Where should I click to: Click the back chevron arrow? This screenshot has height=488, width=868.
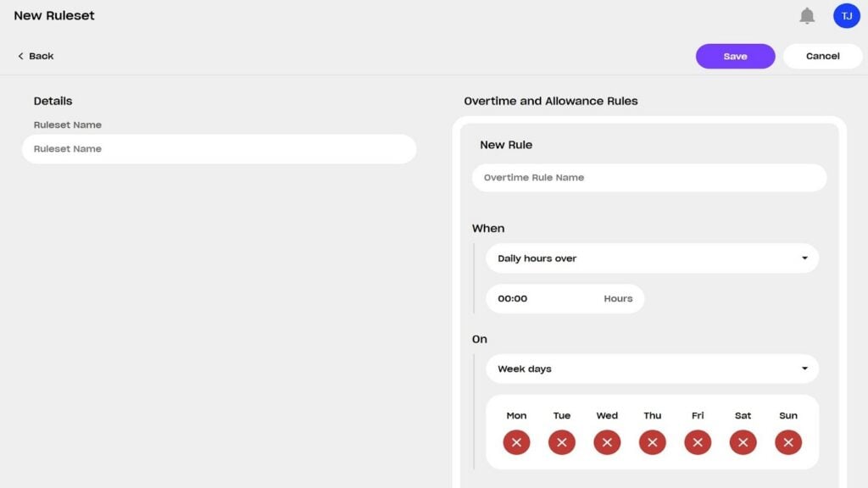click(x=21, y=56)
